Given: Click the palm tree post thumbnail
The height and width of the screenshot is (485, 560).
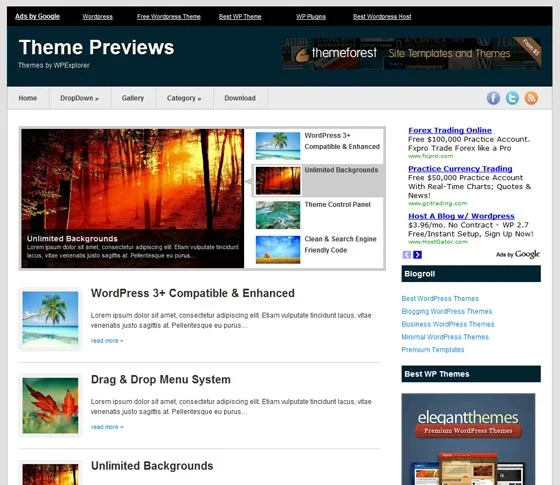Looking at the screenshot, I should (x=50, y=319).
